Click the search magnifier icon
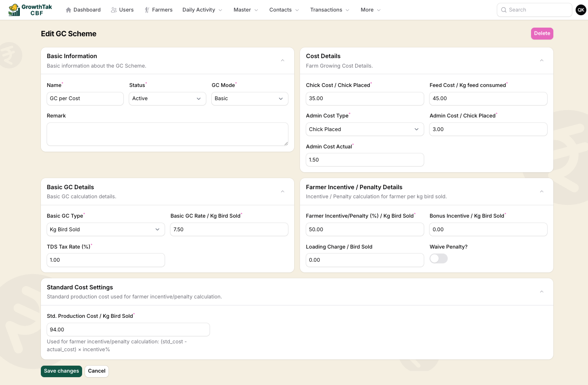Screen dimensions: 588x385 pyautogui.click(x=504, y=10)
